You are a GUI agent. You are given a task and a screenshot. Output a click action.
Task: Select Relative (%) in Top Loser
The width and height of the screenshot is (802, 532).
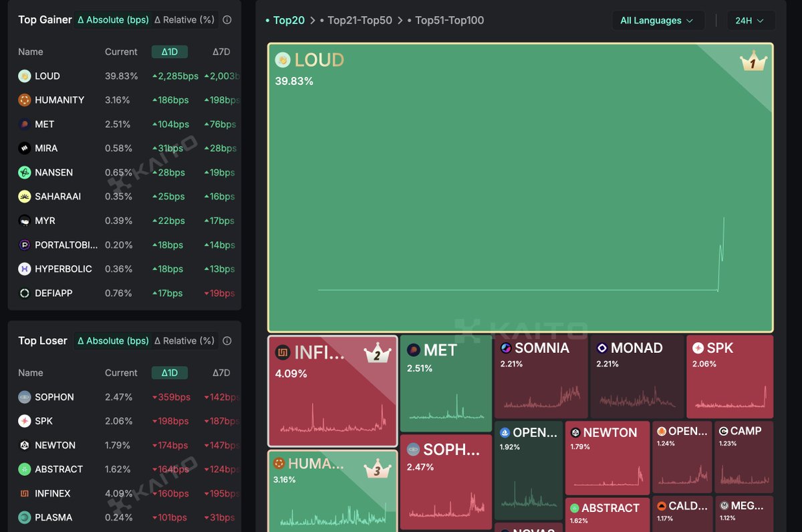(x=184, y=341)
